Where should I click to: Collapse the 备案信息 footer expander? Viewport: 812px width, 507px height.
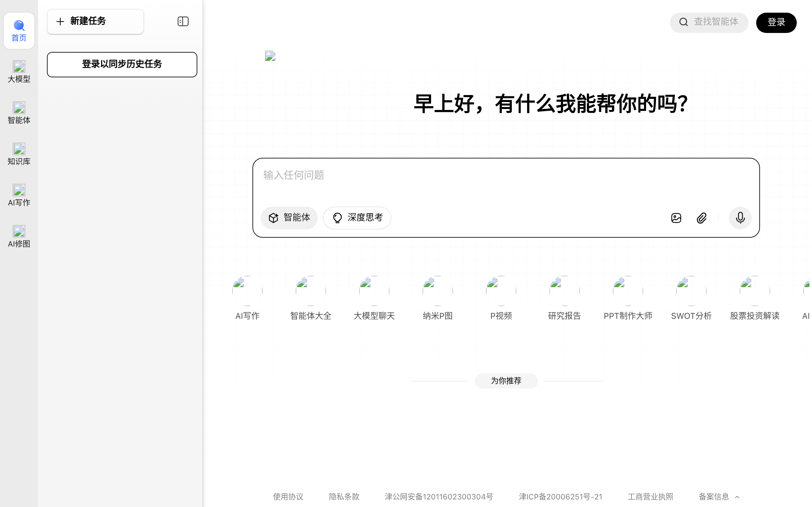(719, 497)
